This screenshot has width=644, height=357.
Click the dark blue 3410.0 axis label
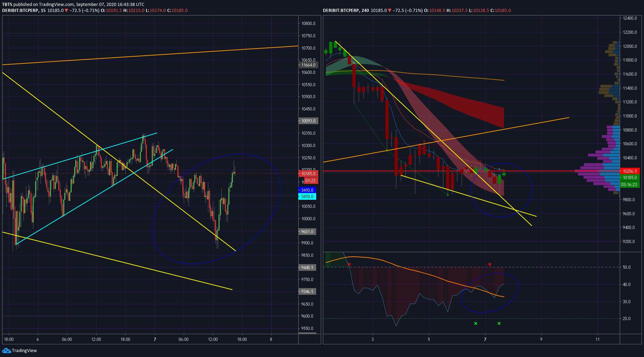point(307,190)
